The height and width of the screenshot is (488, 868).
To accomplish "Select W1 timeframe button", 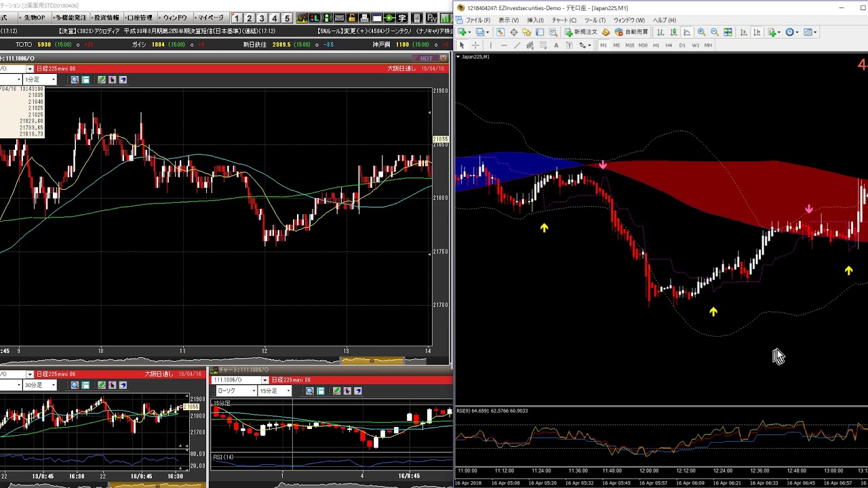I will pyautogui.click(x=696, y=45).
